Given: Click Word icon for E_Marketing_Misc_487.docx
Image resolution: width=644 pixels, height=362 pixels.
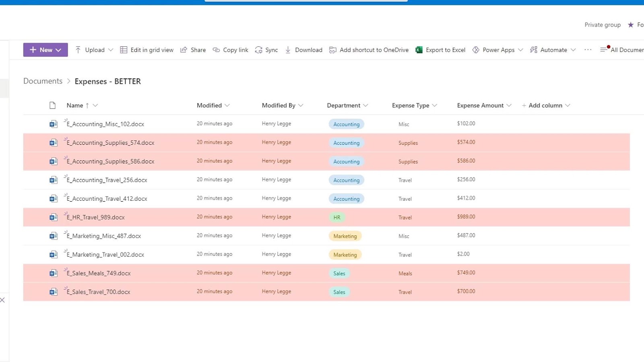Looking at the screenshot, I should click(53, 236).
